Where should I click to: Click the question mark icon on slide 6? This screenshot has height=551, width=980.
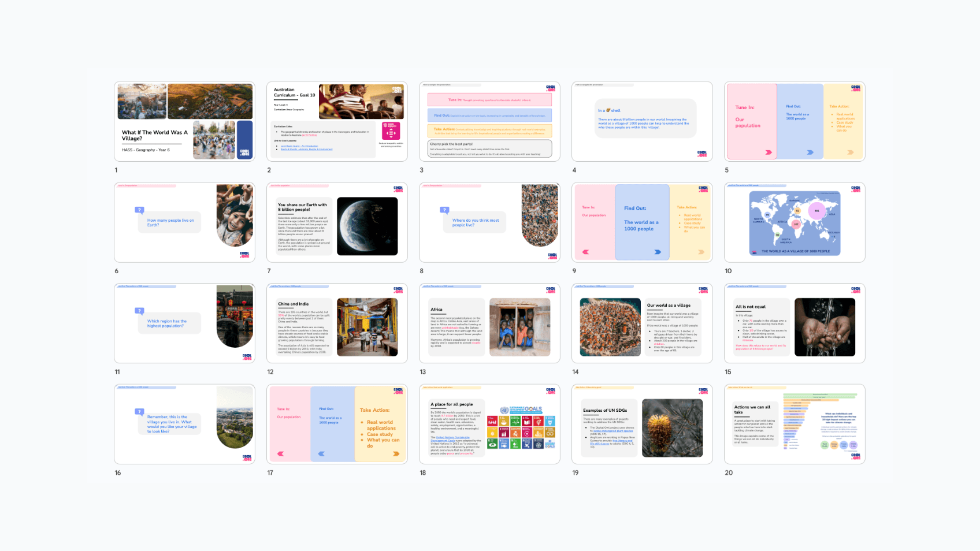pyautogui.click(x=139, y=210)
